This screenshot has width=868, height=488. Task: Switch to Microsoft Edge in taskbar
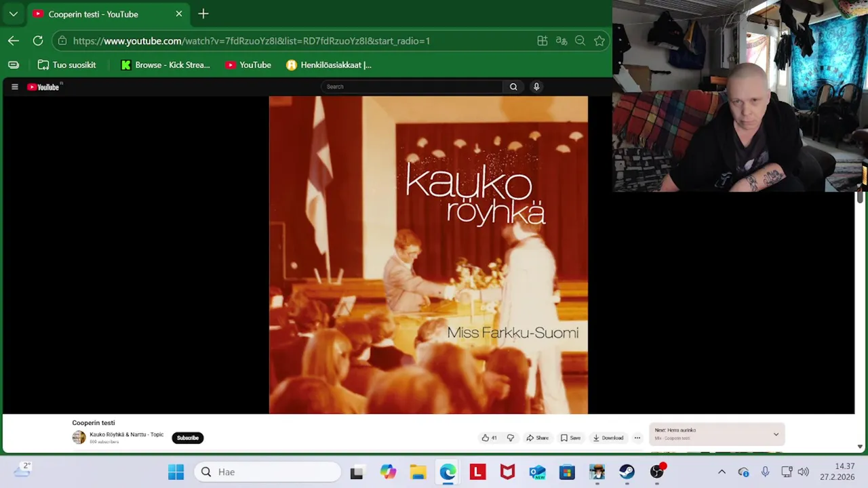448,472
